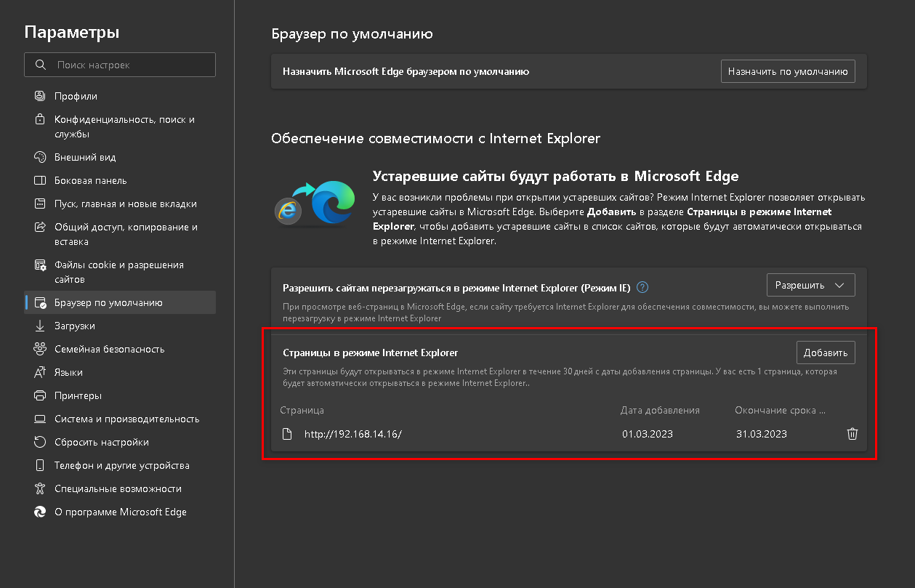Select Система и производительность in the sidebar
This screenshot has width=915, height=588.
click(126, 419)
